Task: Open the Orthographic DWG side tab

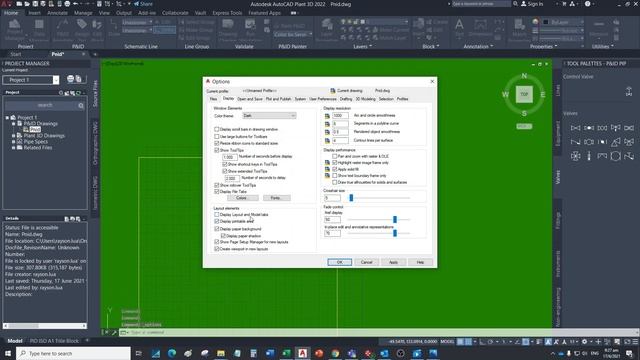Action: coord(96,143)
